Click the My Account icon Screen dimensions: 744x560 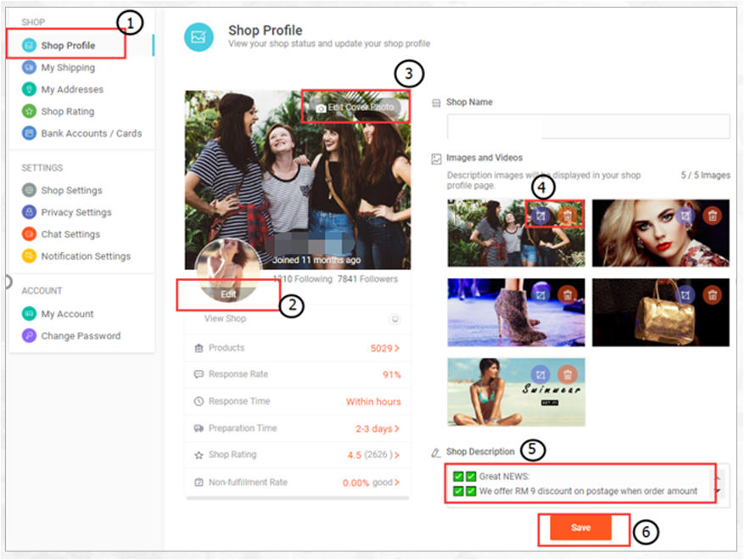(x=29, y=314)
